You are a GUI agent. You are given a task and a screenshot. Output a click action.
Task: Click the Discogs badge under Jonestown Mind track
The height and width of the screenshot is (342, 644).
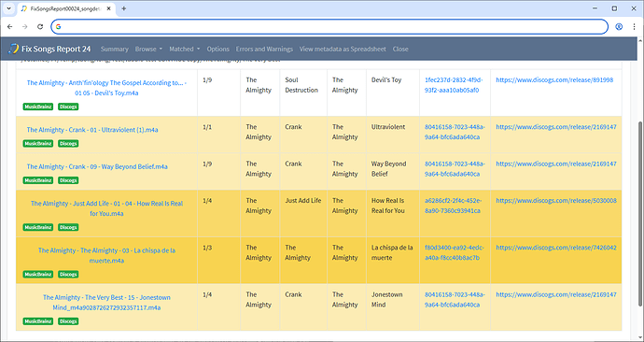click(68, 321)
